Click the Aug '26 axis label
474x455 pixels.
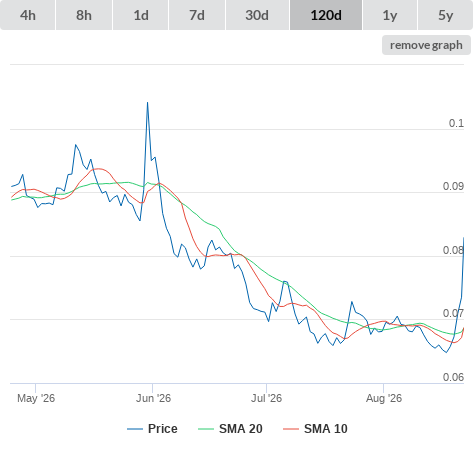click(384, 398)
